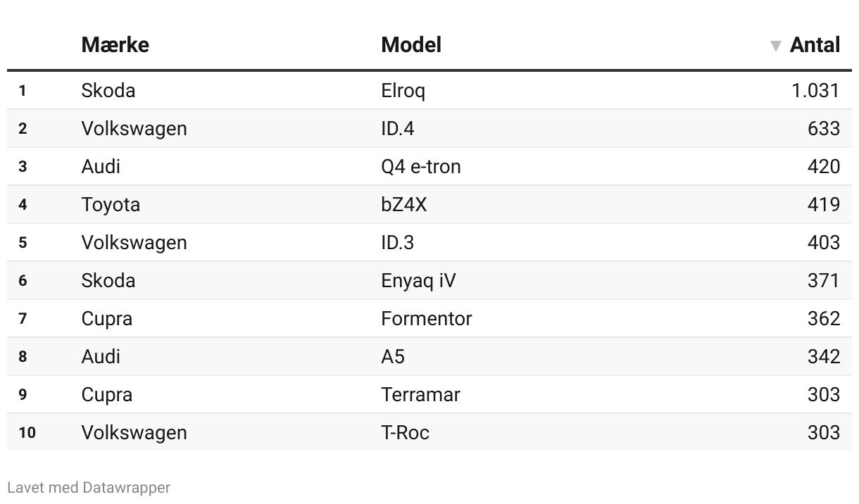Viewport: 859px width, 504px height.
Task: Select the Skoda Elroq row
Action: click(429, 90)
